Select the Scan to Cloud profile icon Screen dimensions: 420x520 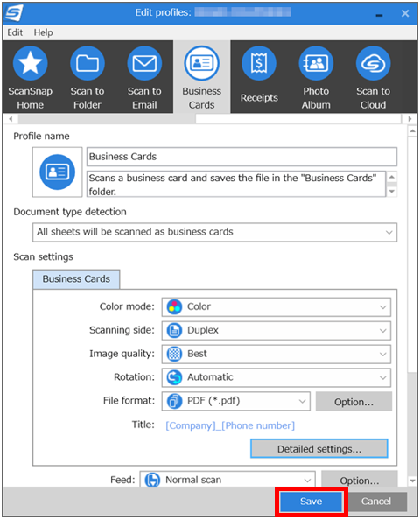(374, 63)
